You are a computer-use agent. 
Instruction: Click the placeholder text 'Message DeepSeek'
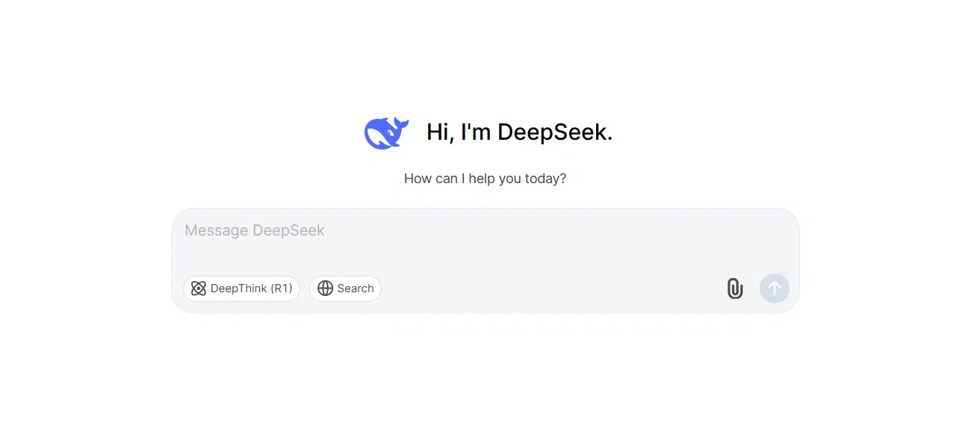[x=254, y=230]
